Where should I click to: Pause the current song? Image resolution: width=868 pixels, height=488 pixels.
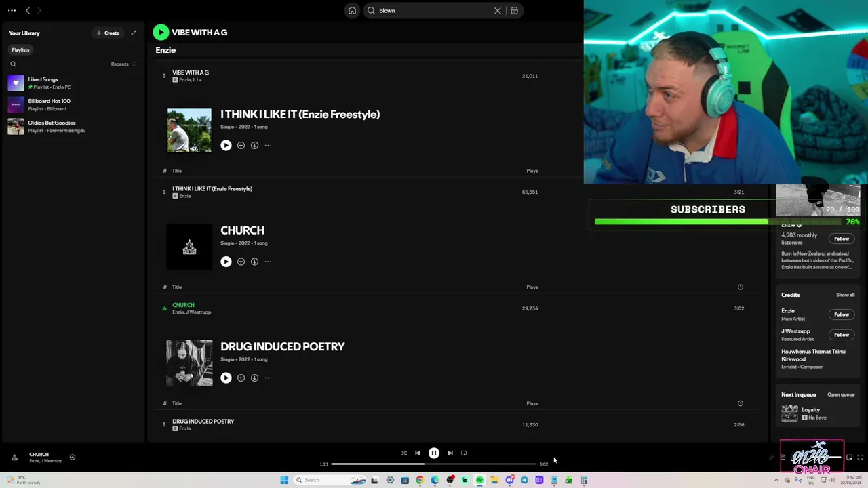(434, 453)
